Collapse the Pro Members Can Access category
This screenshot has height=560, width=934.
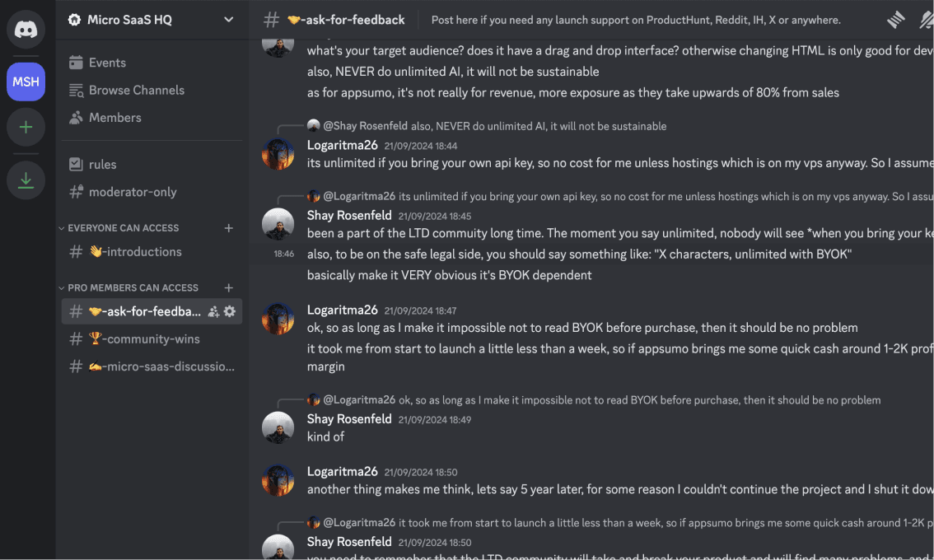133,287
